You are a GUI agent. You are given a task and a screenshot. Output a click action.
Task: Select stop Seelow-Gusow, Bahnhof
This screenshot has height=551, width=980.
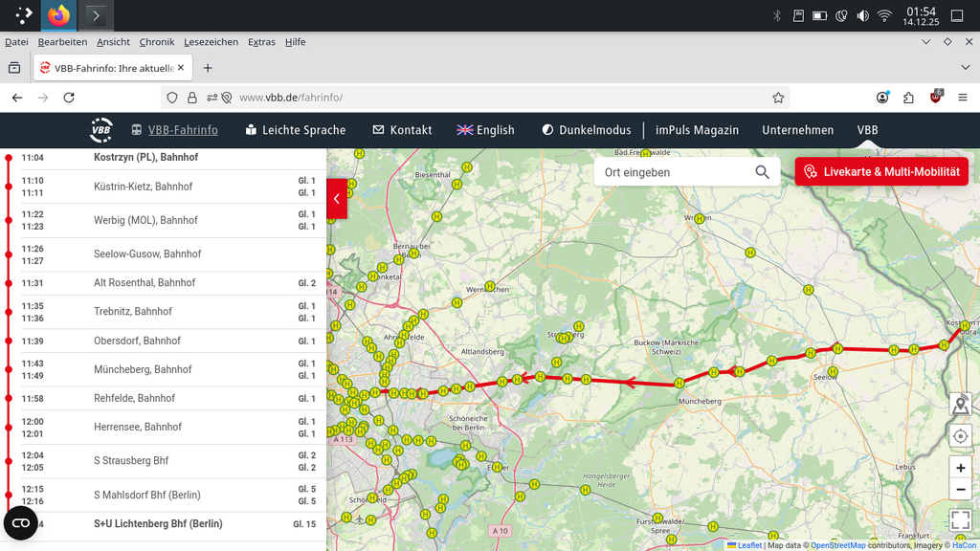(147, 253)
